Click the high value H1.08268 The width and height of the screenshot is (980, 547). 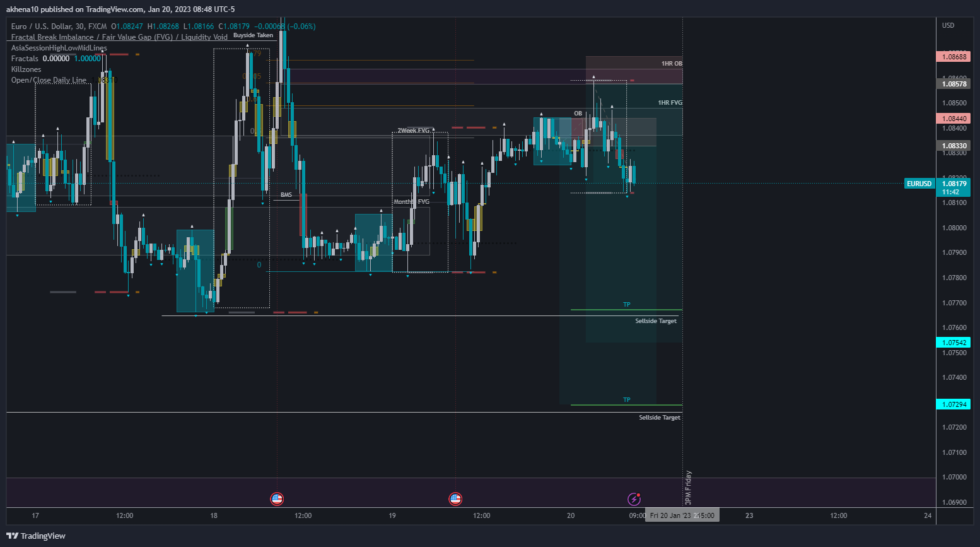pyautogui.click(x=163, y=26)
